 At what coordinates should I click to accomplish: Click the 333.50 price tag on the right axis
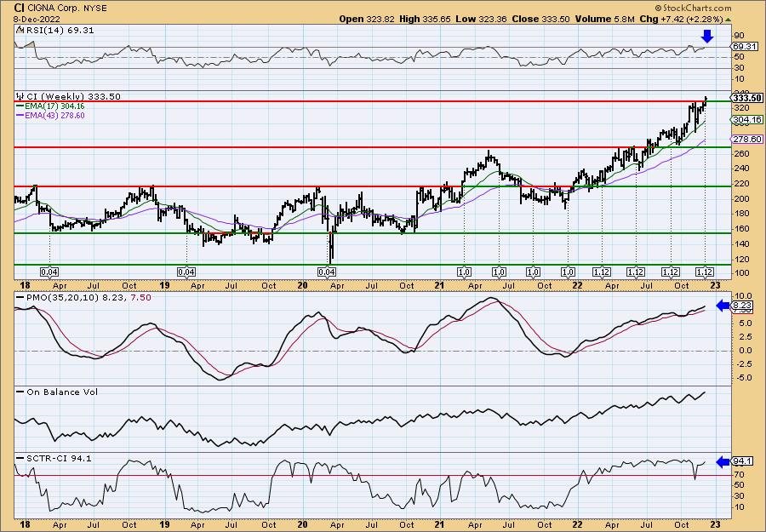(747, 98)
